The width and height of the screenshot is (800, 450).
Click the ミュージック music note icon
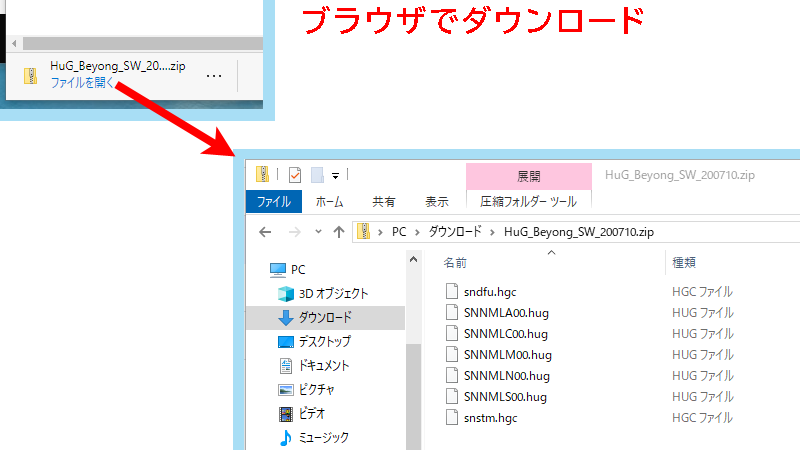click(x=285, y=438)
